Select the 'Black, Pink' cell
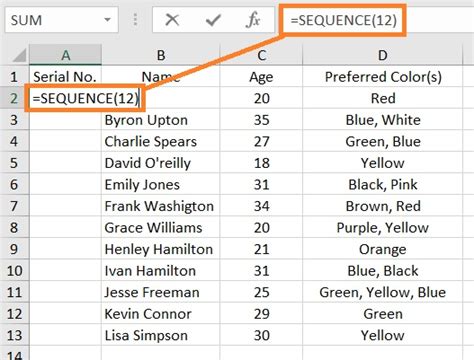 [x=383, y=184]
